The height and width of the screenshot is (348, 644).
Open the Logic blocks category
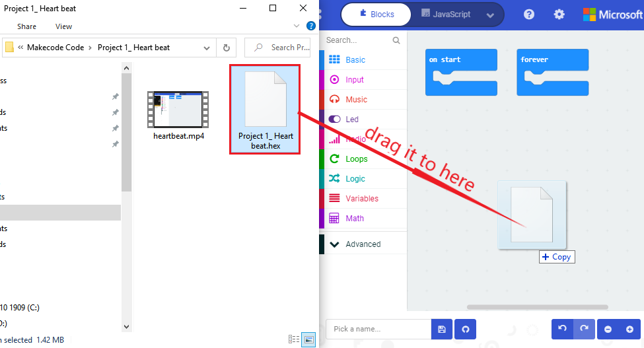[x=363, y=178]
